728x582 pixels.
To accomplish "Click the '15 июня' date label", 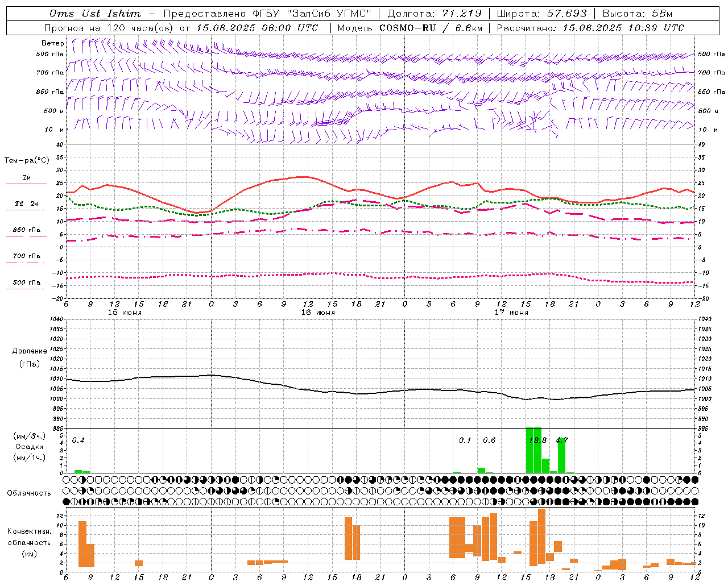I will tap(125, 313).
